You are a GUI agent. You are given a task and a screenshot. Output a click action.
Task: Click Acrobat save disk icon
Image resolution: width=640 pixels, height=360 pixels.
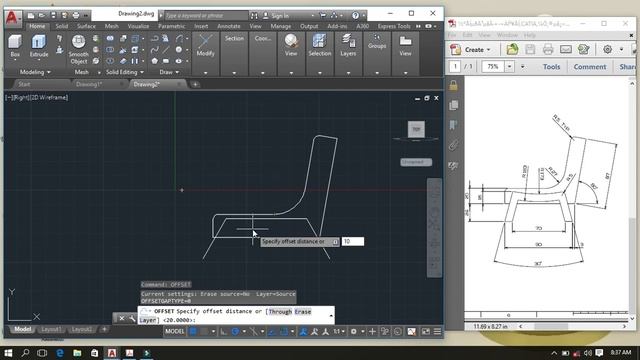tap(530, 49)
